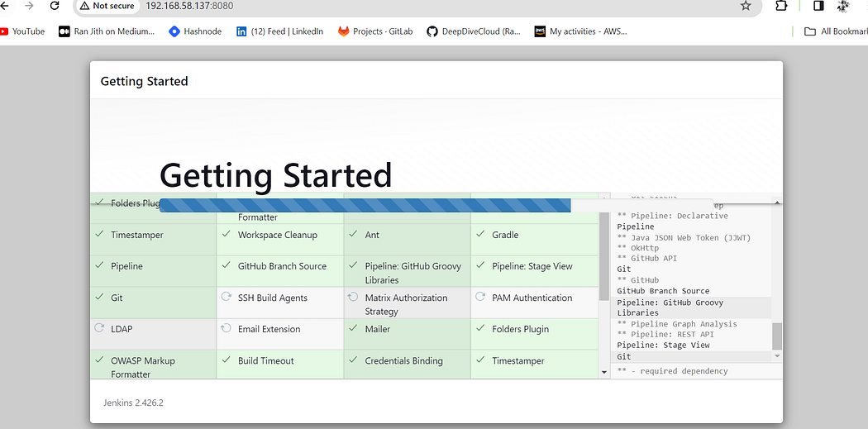868x429 pixels.
Task: Click the checkmark beside Credentials Binding
Action: pos(353,360)
